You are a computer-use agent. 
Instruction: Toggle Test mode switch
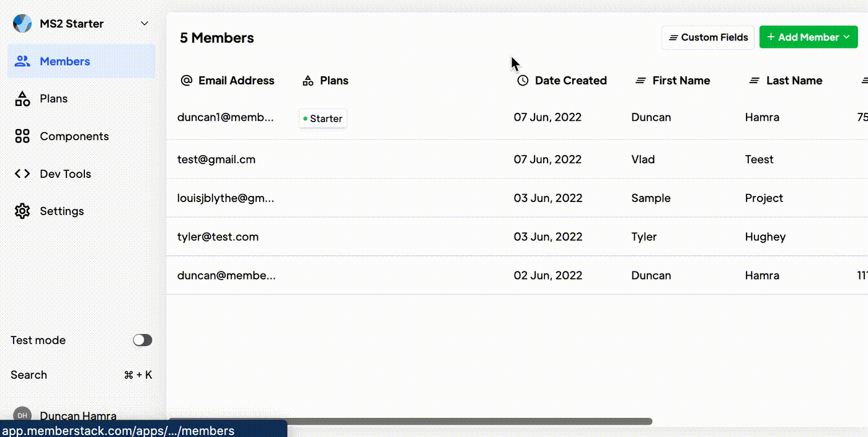[x=143, y=340]
